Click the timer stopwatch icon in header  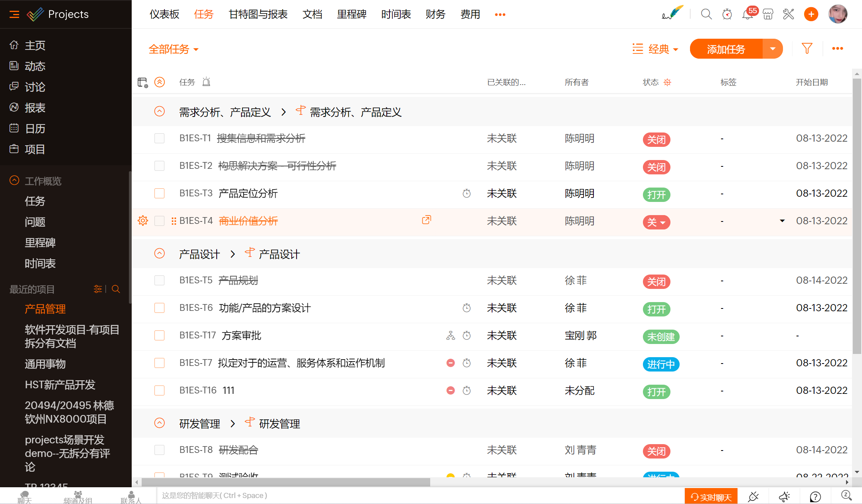pyautogui.click(x=727, y=14)
